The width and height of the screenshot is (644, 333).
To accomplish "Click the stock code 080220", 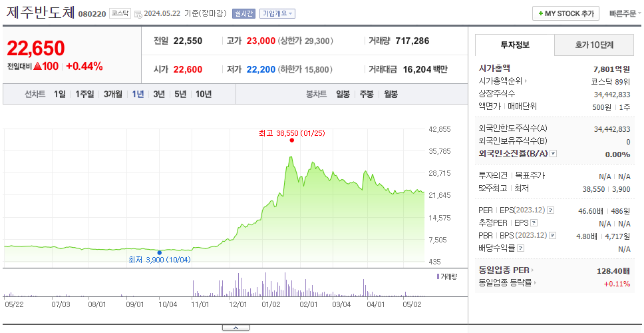I will click(92, 15).
